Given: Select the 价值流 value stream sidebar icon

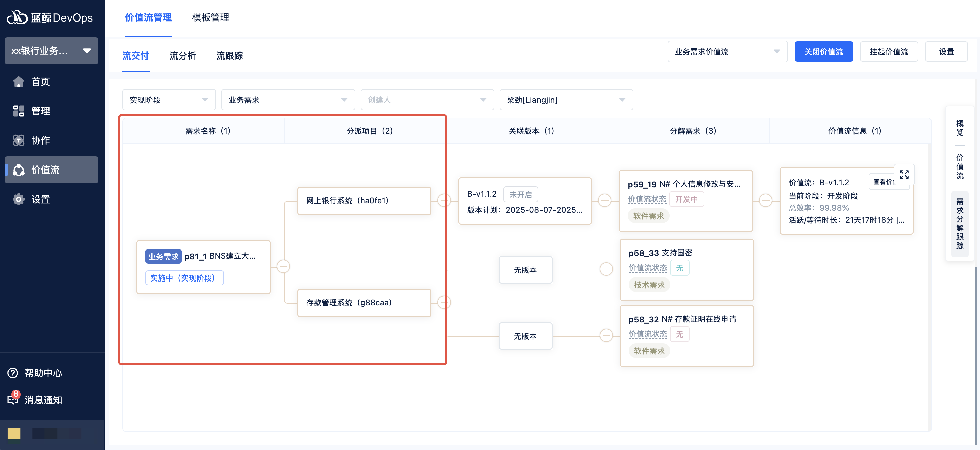Looking at the screenshot, I should (x=18, y=170).
